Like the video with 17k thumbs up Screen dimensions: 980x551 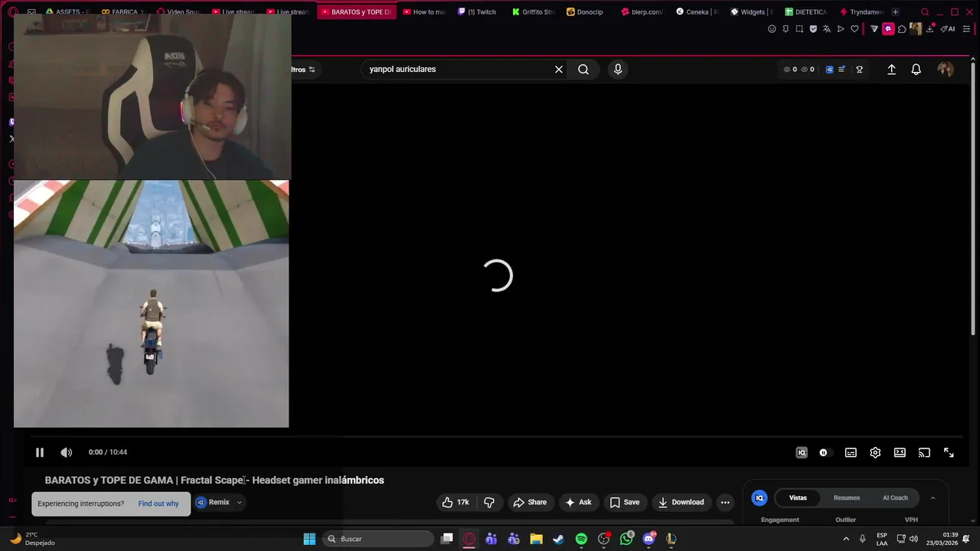point(456,502)
